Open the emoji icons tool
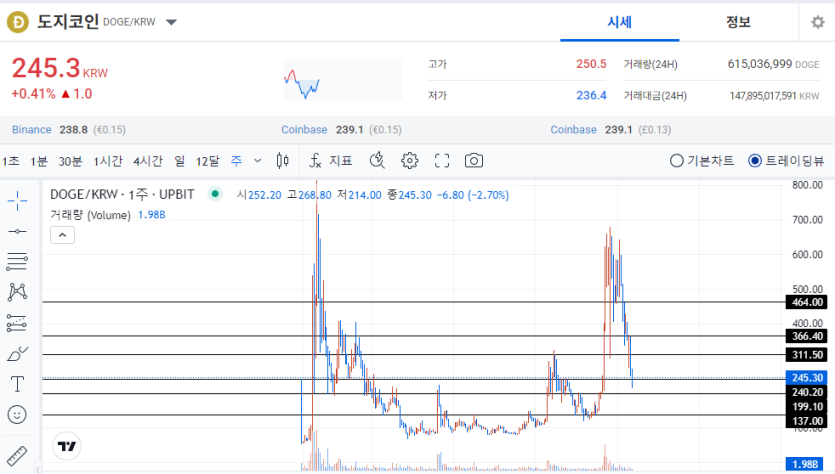Viewport: 835px width, 474px height. pyautogui.click(x=17, y=414)
